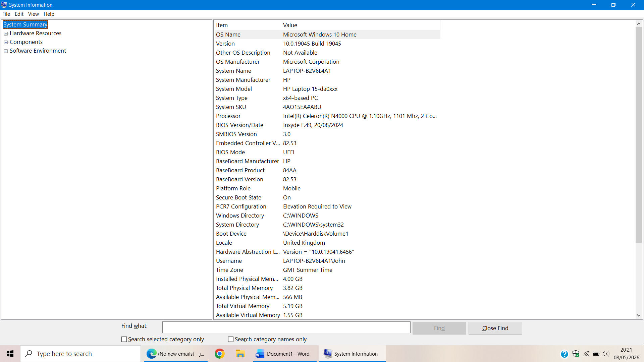
Task: Click Elevation Required to View value
Action: [x=317, y=206]
